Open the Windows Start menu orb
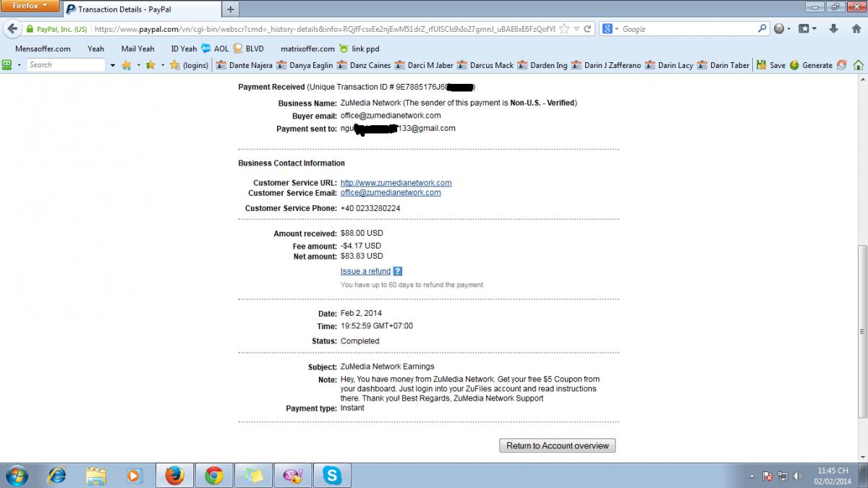 click(x=16, y=475)
